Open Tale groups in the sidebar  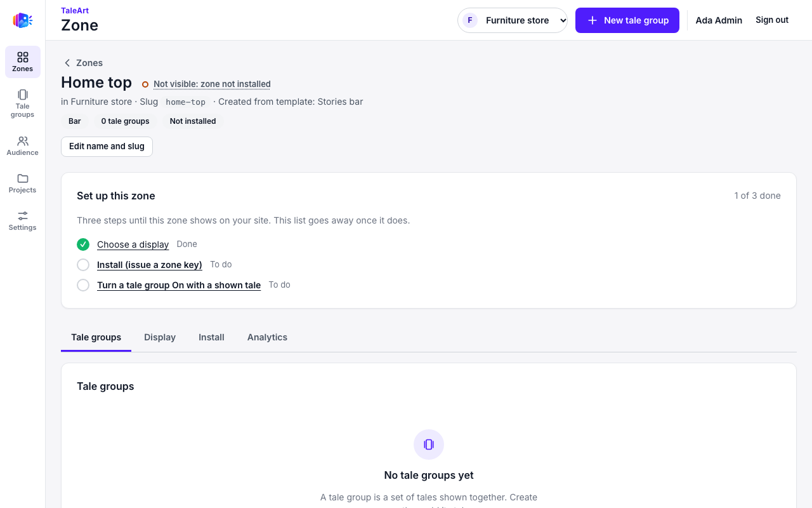click(23, 104)
